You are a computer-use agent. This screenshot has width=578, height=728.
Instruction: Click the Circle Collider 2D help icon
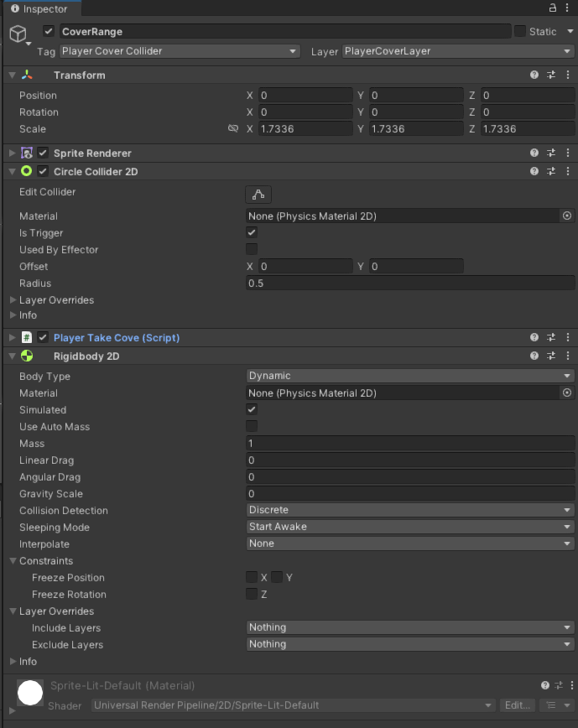tap(534, 171)
